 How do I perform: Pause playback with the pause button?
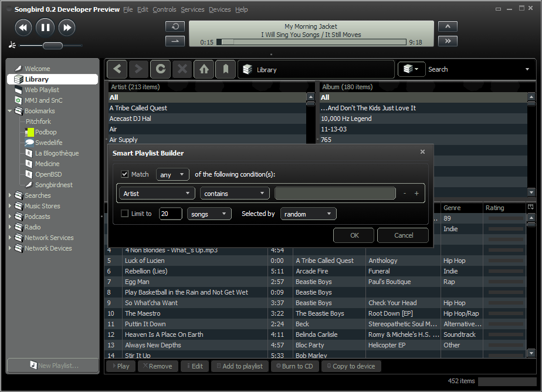(x=45, y=27)
